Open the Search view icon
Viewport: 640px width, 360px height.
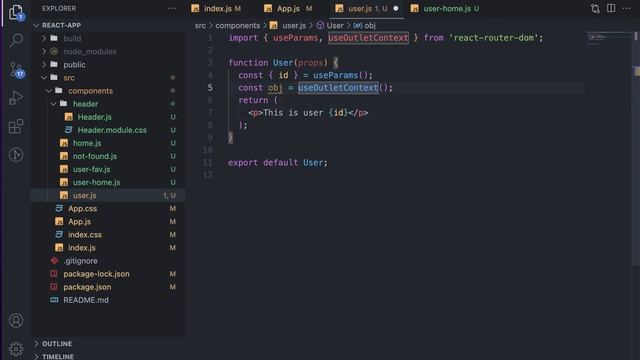[x=16, y=40]
